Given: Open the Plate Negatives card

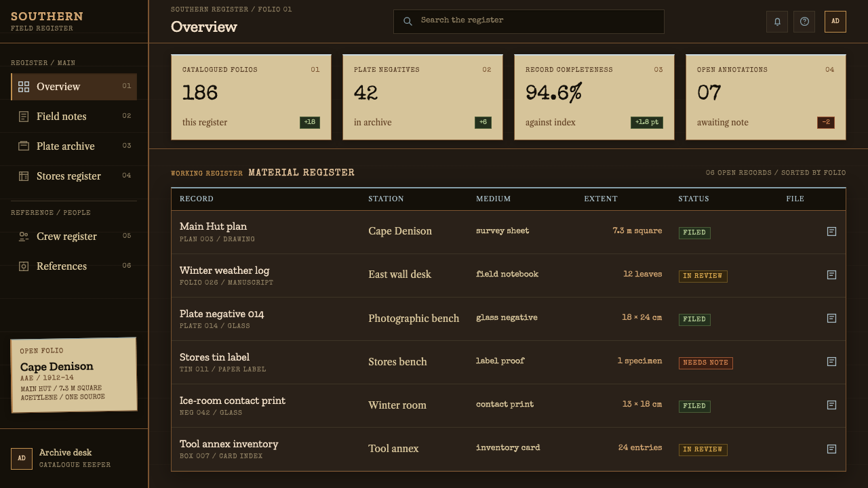Looking at the screenshot, I should pyautogui.click(x=422, y=97).
